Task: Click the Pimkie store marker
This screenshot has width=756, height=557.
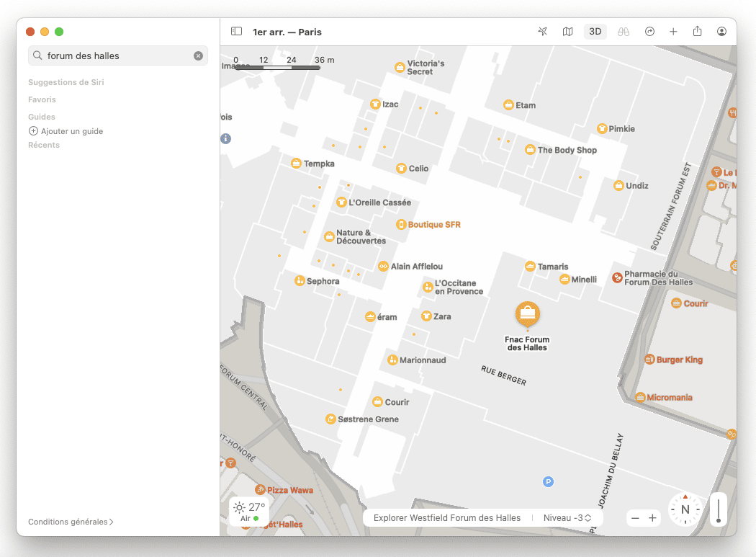Action: [x=602, y=128]
